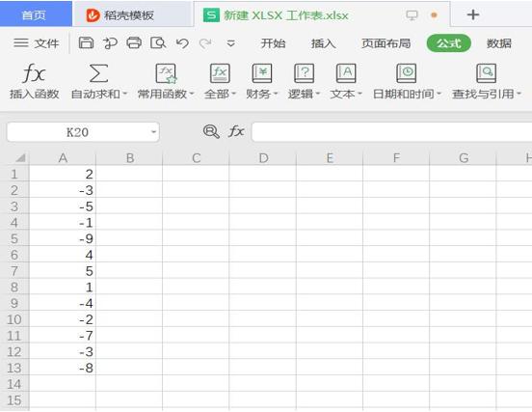Click the Insert Function fx icon

pyautogui.click(x=34, y=73)
